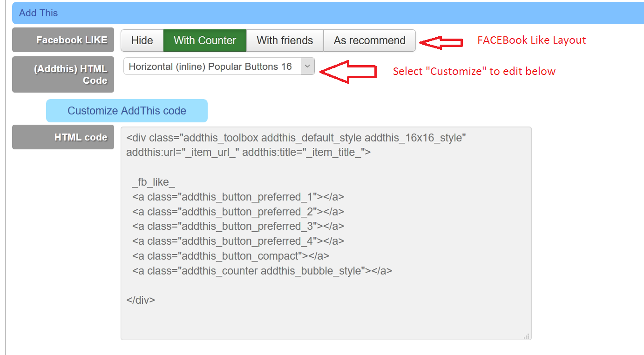Screen dimensions: 644x355
Task: Click the (Addthis) HTML Code label
Action: 63,74
